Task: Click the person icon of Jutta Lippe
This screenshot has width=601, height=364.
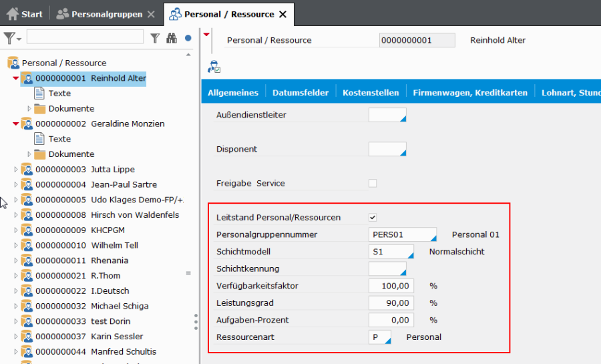Action: (x=27, y=169)
